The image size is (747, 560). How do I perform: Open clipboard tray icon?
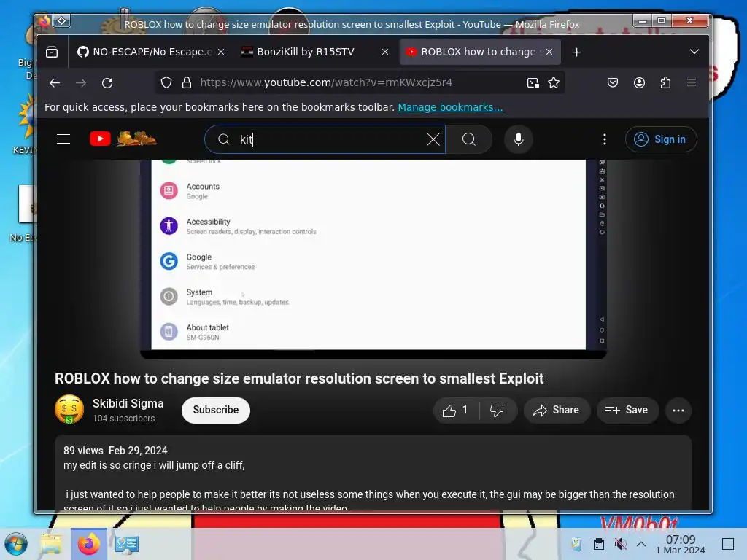[598, 544]
